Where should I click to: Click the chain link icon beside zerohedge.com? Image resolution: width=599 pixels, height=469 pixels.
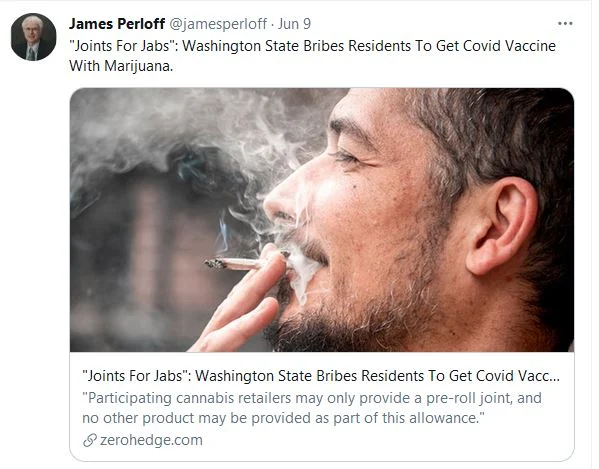tap(89, 440)
